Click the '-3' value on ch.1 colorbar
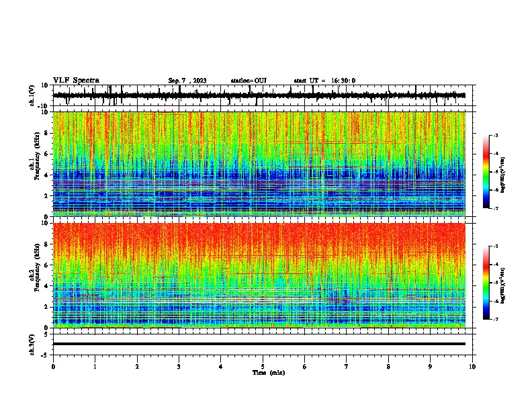 click(495, 136)
